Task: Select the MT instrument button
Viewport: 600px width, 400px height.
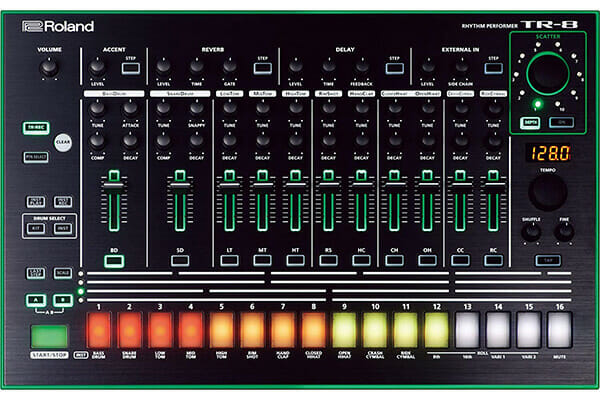Action: pyautogui.click(x=262, y=261)
